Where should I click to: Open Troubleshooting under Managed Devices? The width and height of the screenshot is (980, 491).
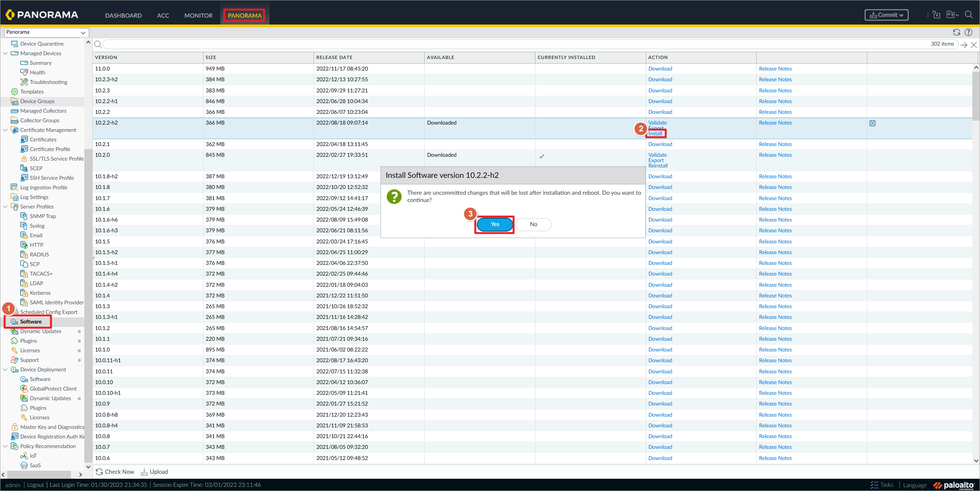click(48, 82)
